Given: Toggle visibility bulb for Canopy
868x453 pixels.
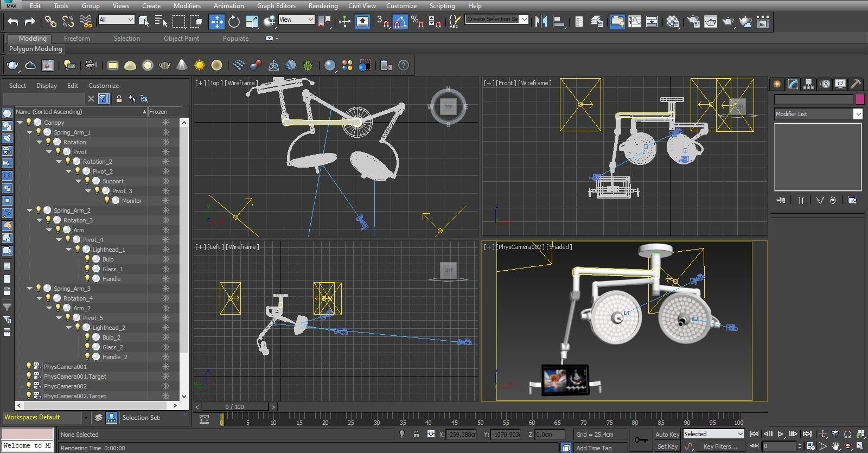Looking at the screenshot, I should pyautogui.click(x=29, y=123).
